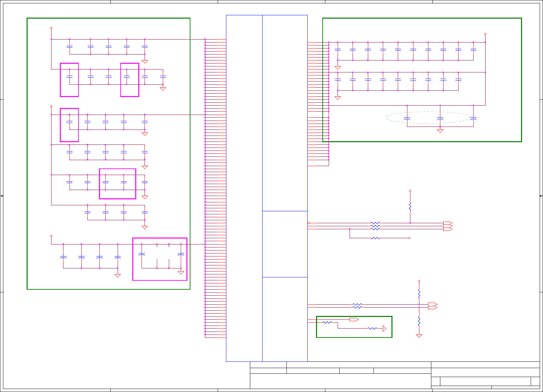
Task: Select the resistor feeding the arrow terminator in small green box
Action: coord(373,329)
